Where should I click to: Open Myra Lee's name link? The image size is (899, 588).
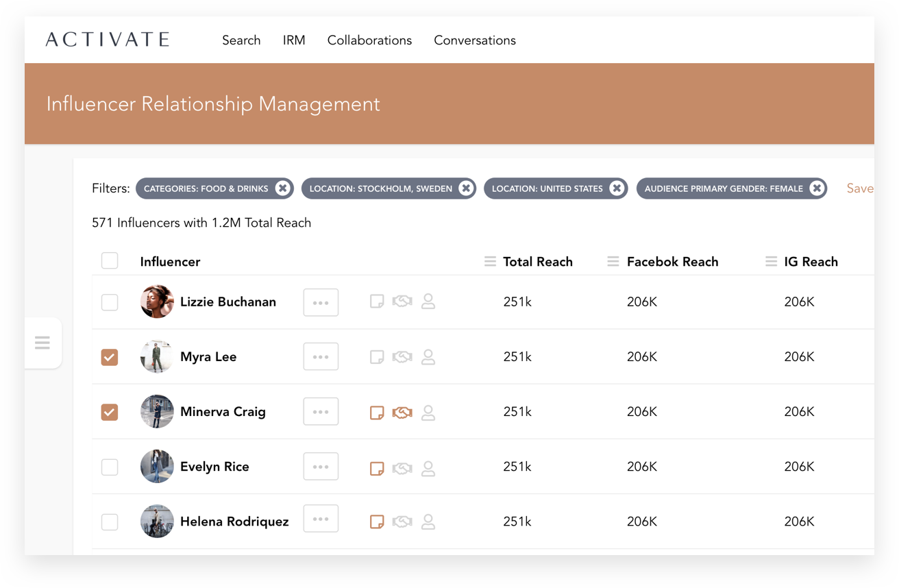coord(208,357)
